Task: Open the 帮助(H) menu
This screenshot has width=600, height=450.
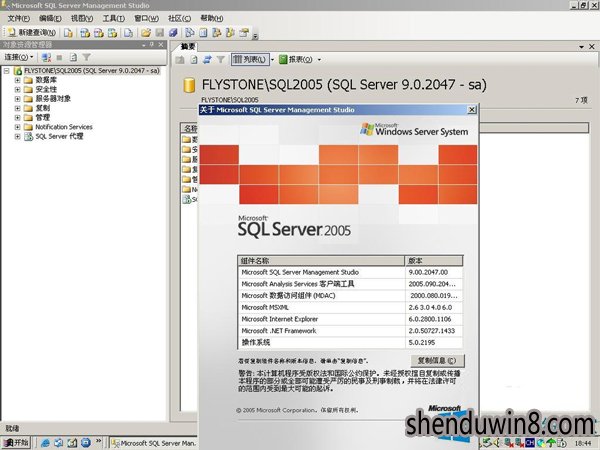Action: tap(212, 18)
